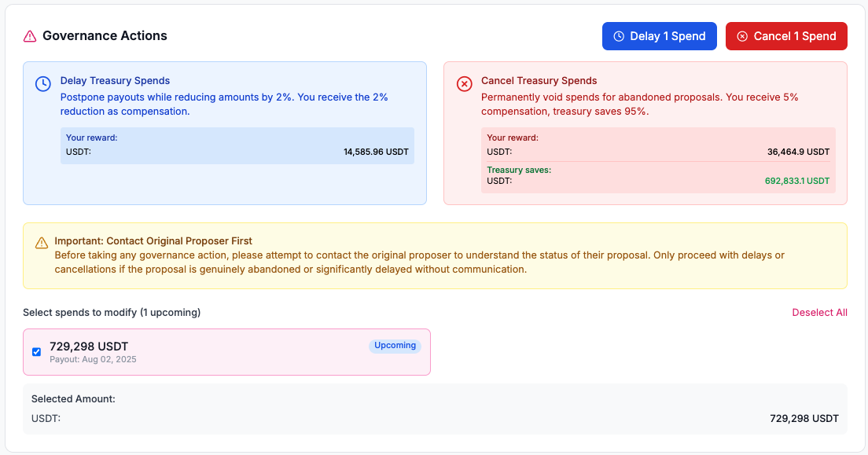
Task: Click the Deselect All link
Action: point(819,313)
